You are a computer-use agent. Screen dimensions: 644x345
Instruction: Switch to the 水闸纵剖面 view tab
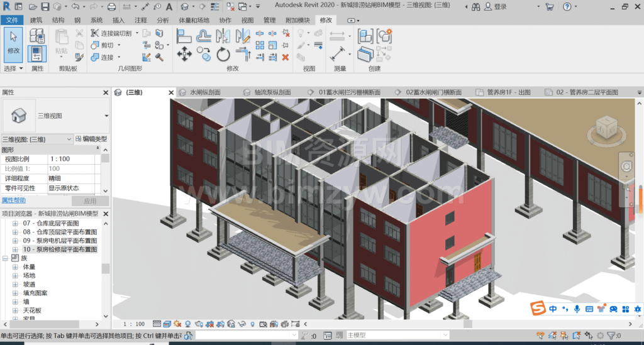point(205,92)
